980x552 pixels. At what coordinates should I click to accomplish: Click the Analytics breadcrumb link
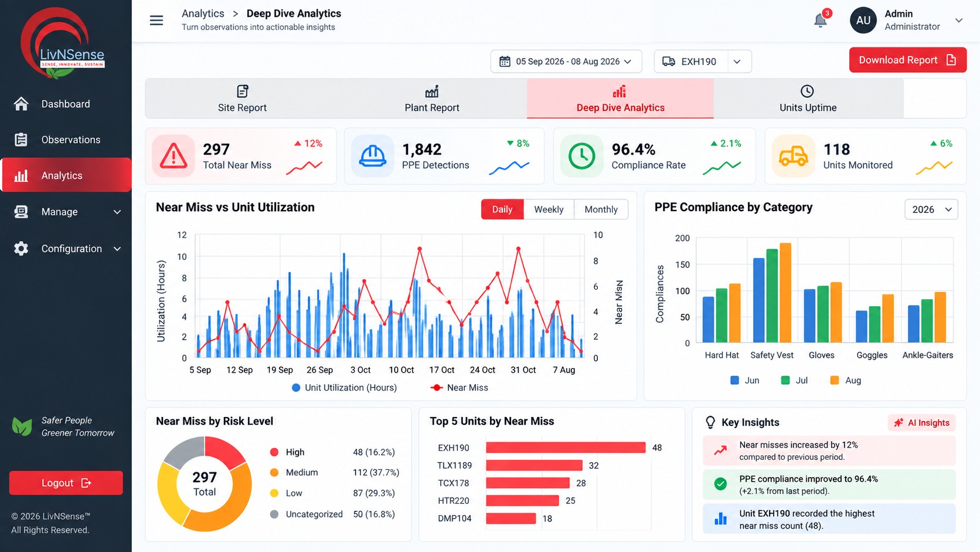[x=203, y=13]
